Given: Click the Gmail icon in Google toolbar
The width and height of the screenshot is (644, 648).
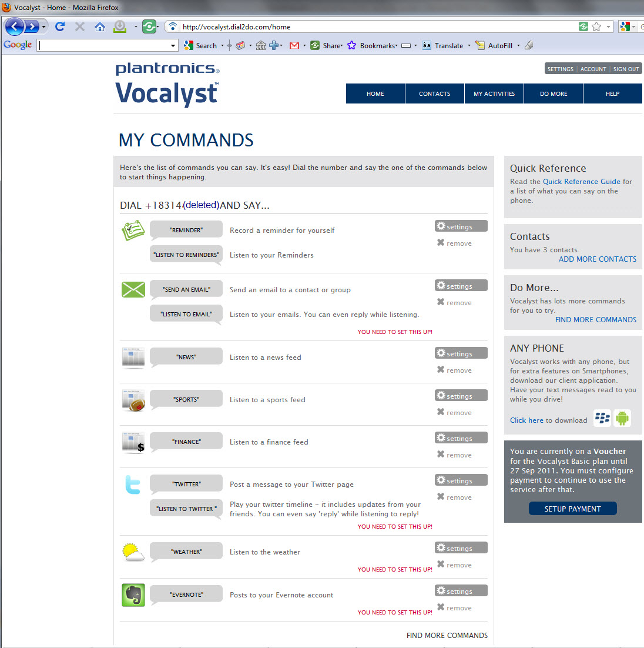Looking at the screenshot, I should 294,45.
